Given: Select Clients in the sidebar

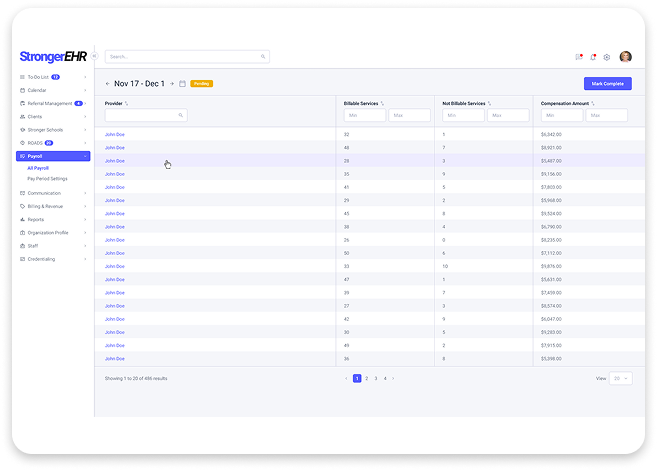Looking at the screenshot, I should [35, 116].
